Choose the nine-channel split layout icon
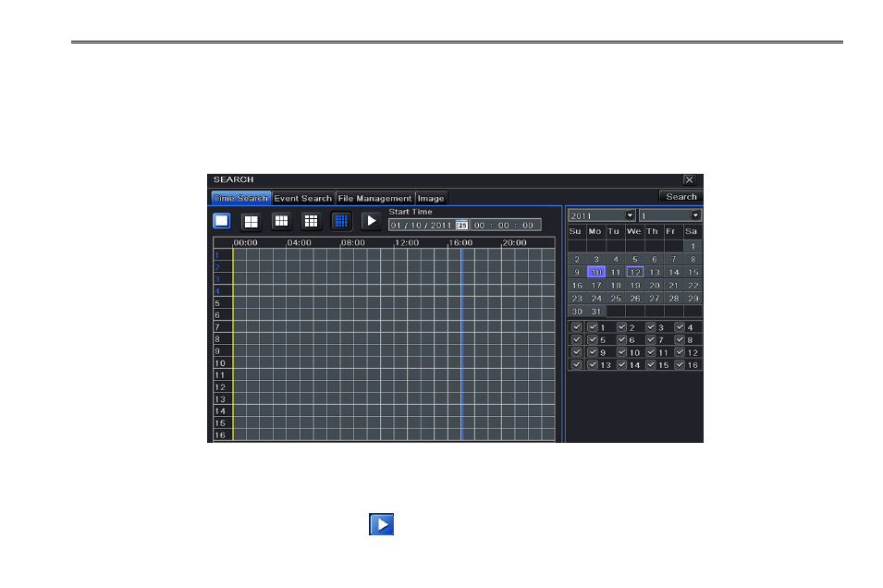This screenshot has width=883, height=588. click(x=311, y=221)
